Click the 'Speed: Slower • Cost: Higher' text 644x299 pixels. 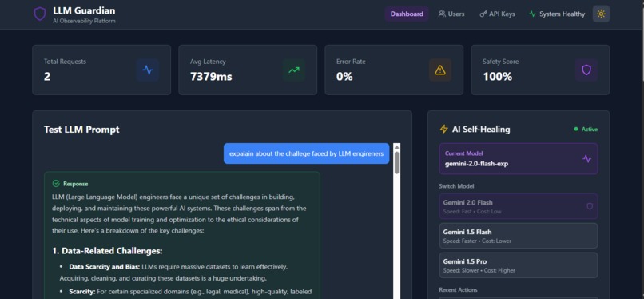pyautogui.click(x=479, y=270)
